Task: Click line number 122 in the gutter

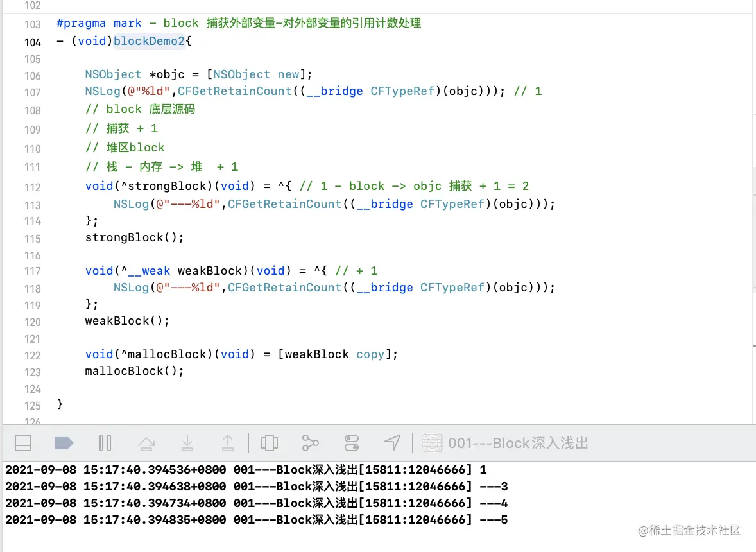Action: 33,356
